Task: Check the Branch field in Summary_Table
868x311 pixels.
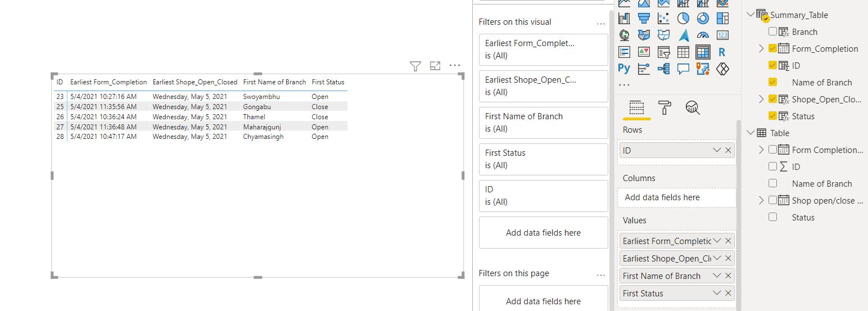Action: click(772, 31)
